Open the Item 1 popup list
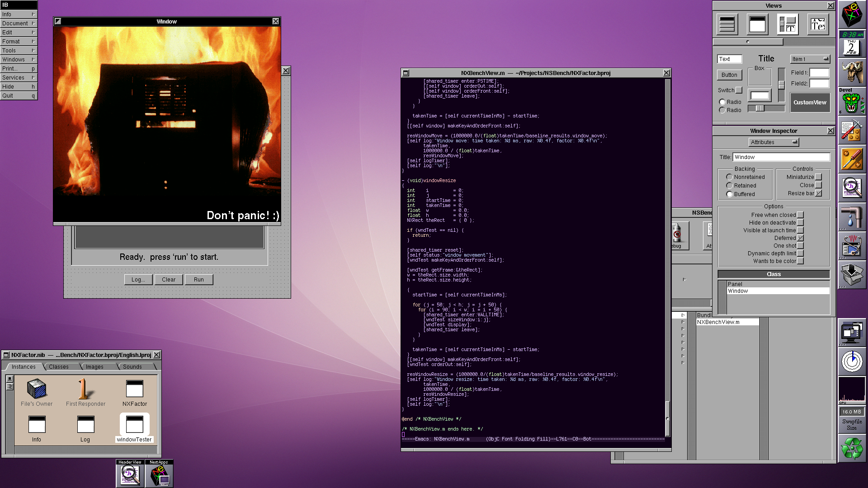The width and height of the screenshot is (868, 488). pyautogui.click(x=810, y=59)
